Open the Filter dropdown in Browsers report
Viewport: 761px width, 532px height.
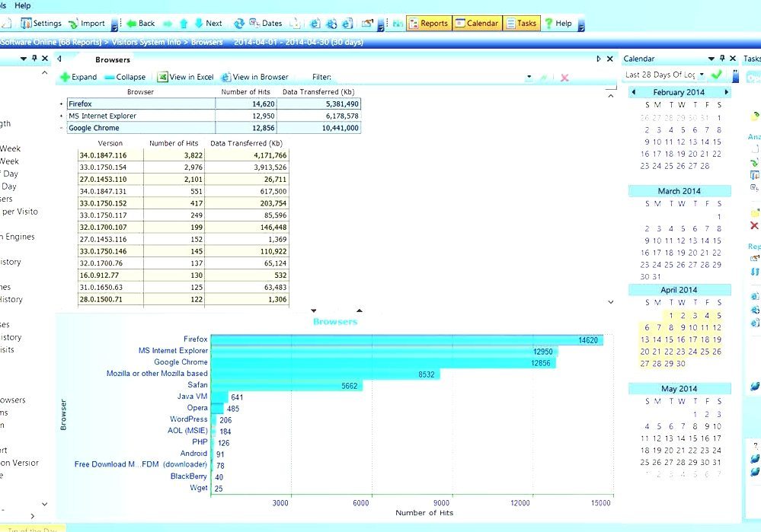coord(529,77)
